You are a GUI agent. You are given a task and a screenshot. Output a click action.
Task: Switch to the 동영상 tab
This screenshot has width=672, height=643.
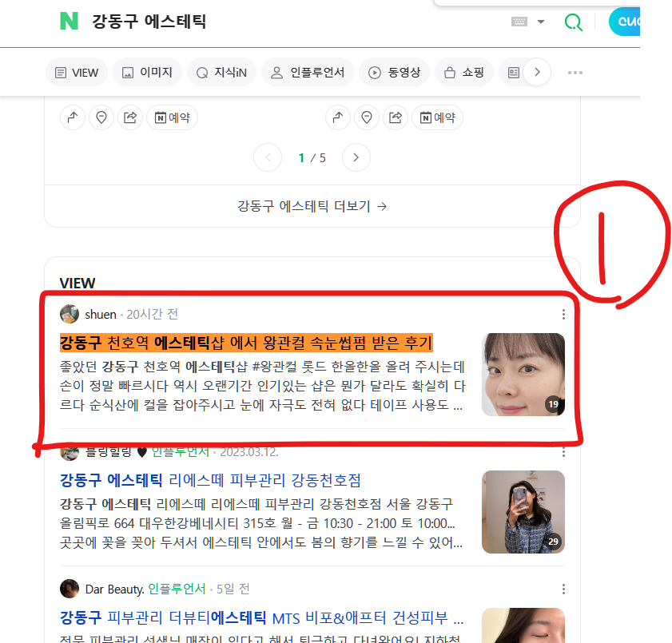394,73
